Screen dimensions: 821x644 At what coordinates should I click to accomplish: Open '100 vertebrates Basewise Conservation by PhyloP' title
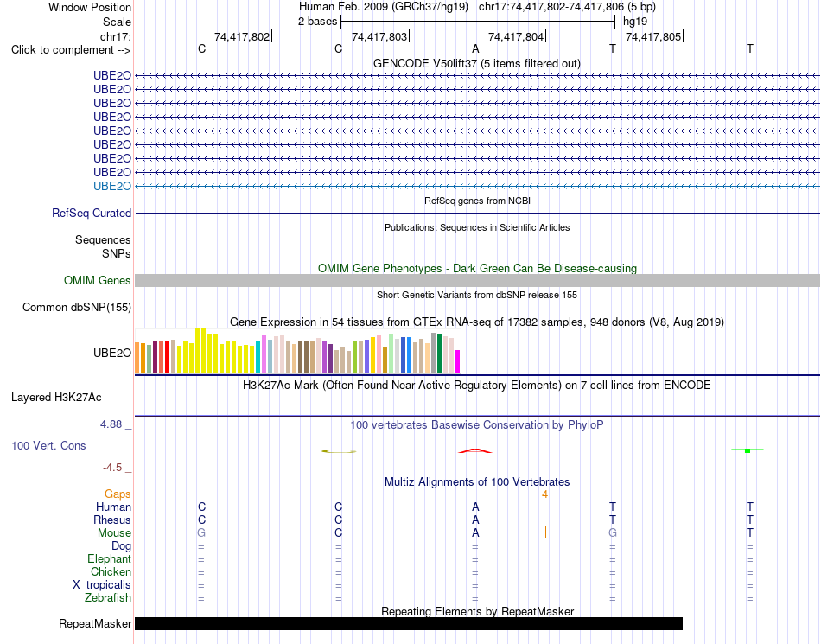(x=476, y=424)
